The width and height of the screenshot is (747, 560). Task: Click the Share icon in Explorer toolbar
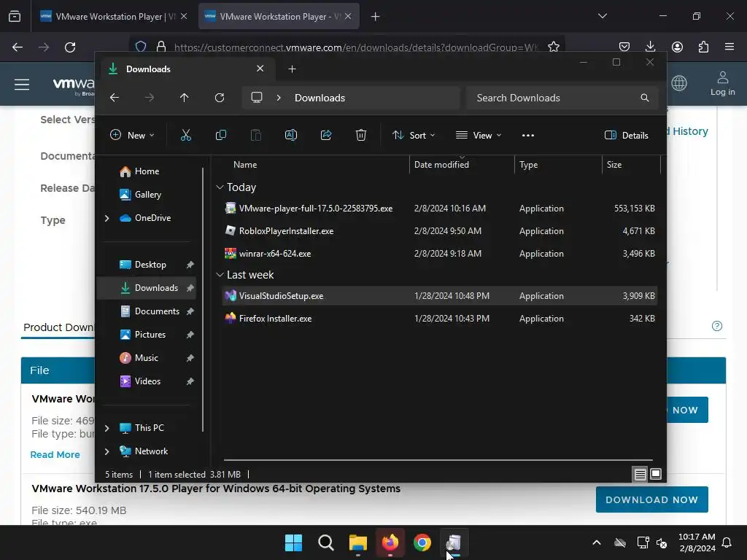click(326, 135)
